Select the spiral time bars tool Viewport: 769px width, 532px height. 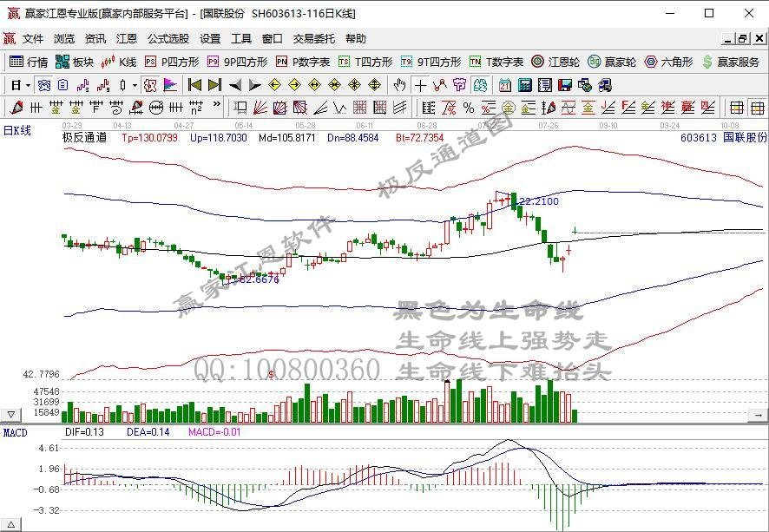pyautogui.click(x=115, y=108)
